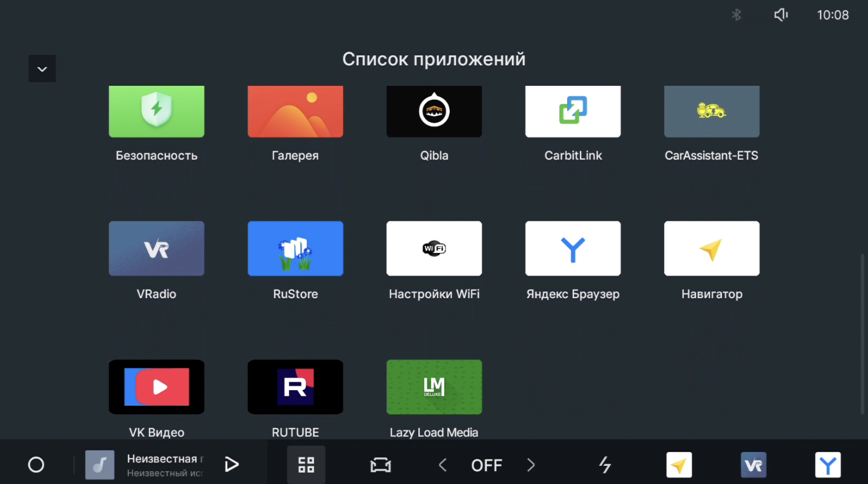Screen dimensions: 868x484
Task: Open CarAssistant-ETS app
Action: click(712, 112)
